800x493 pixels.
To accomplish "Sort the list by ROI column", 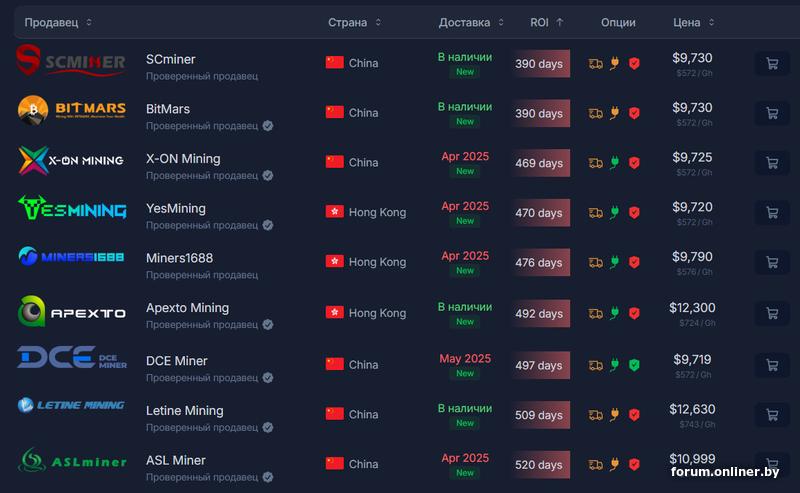I will click(546, 22).
